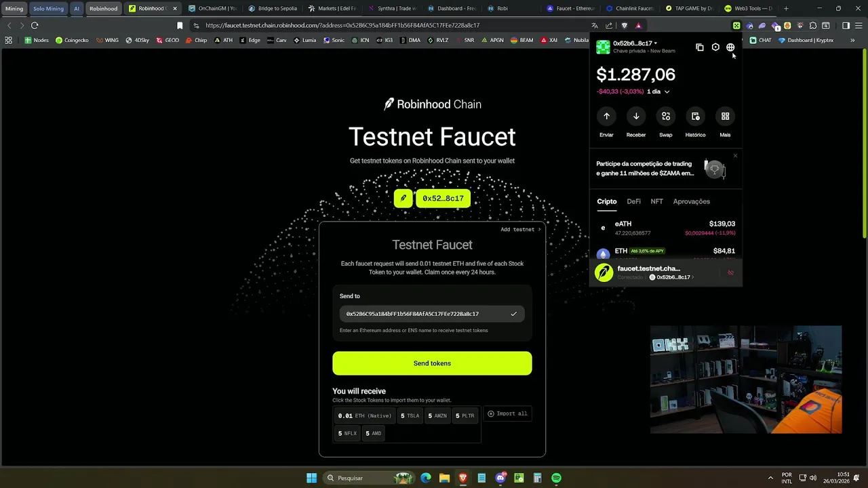Switch to the DeFi tab in wallet

[633, 201]
